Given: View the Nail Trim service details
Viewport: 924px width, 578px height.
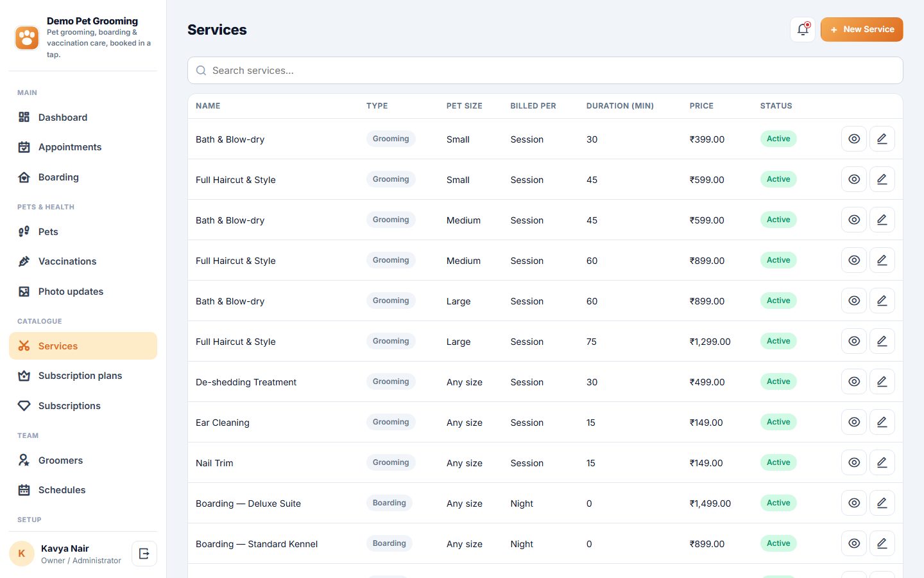Looking at the screenshot, I should 854,462.
